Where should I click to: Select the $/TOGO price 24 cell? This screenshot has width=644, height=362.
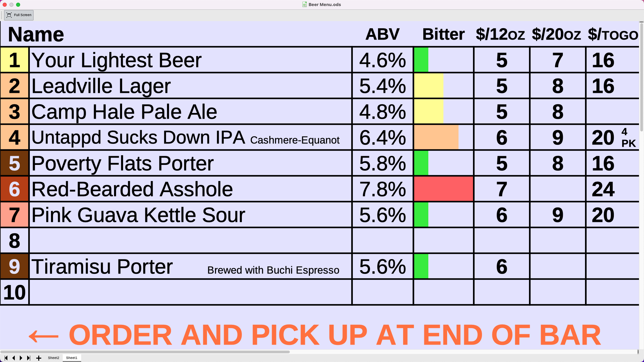(x=612, y=189)
